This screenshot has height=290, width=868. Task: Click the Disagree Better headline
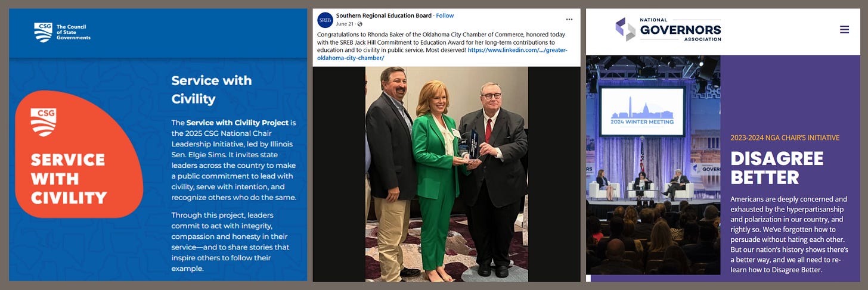777,168
